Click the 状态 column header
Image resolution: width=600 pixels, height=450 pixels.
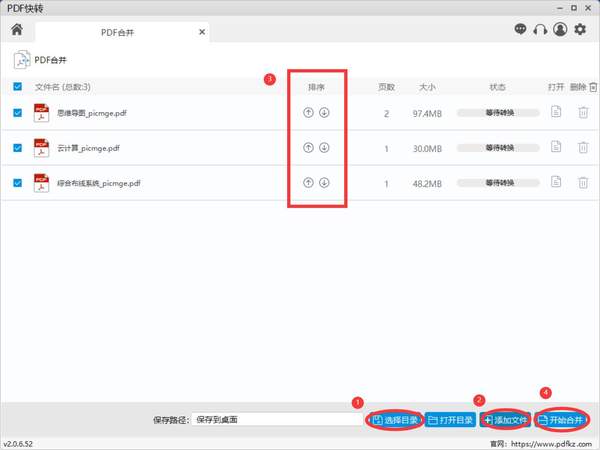[x=498, y=88]
